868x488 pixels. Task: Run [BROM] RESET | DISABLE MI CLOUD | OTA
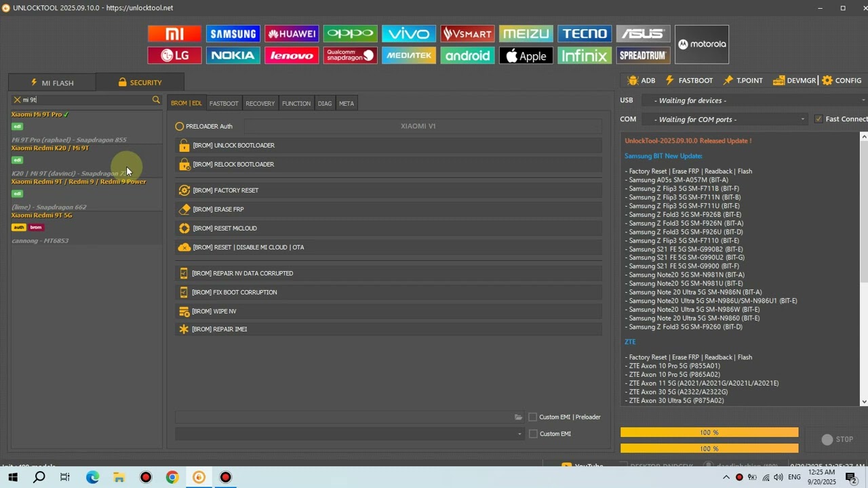(389, 247)
